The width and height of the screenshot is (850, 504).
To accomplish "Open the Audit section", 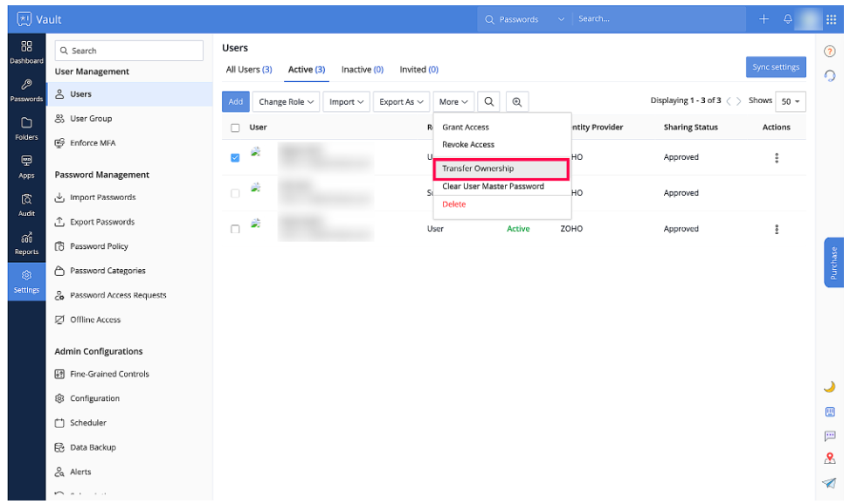I will [x=26, y=205].
